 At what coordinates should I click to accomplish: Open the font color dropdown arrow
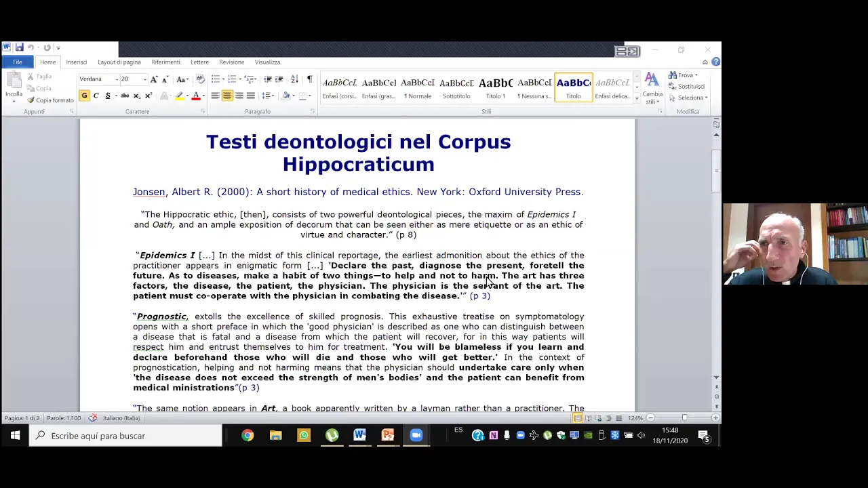point(203,96)
